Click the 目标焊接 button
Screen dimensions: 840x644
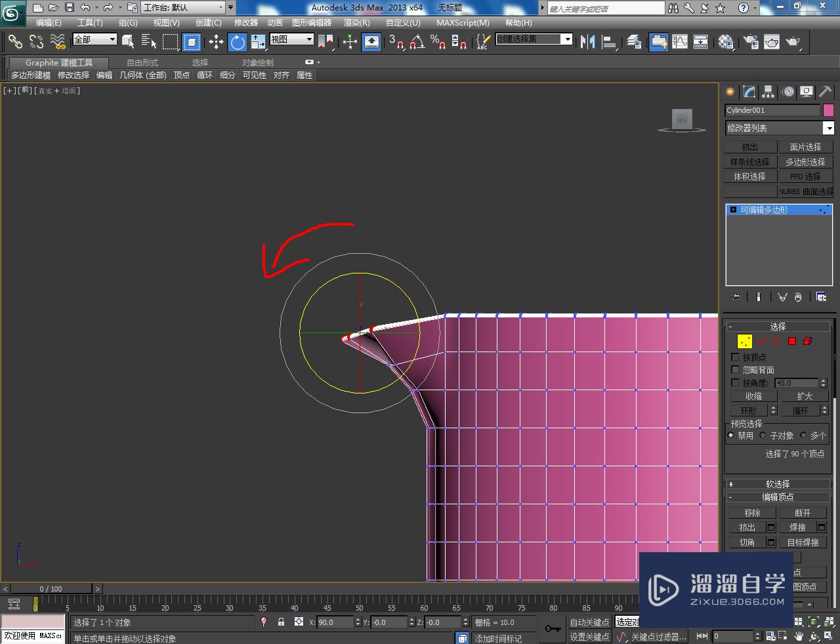[x=803, y=542]
